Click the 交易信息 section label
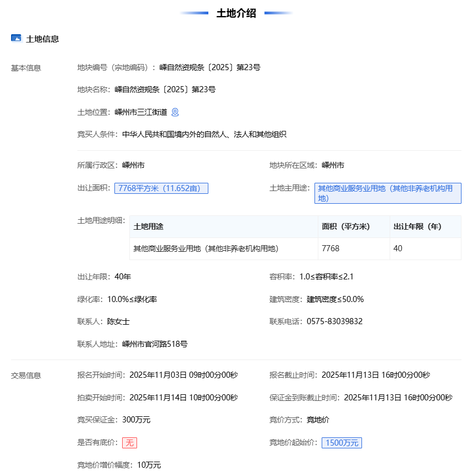Image resolution: width=472 pixels, height=476 pixels. coord(26,375)
